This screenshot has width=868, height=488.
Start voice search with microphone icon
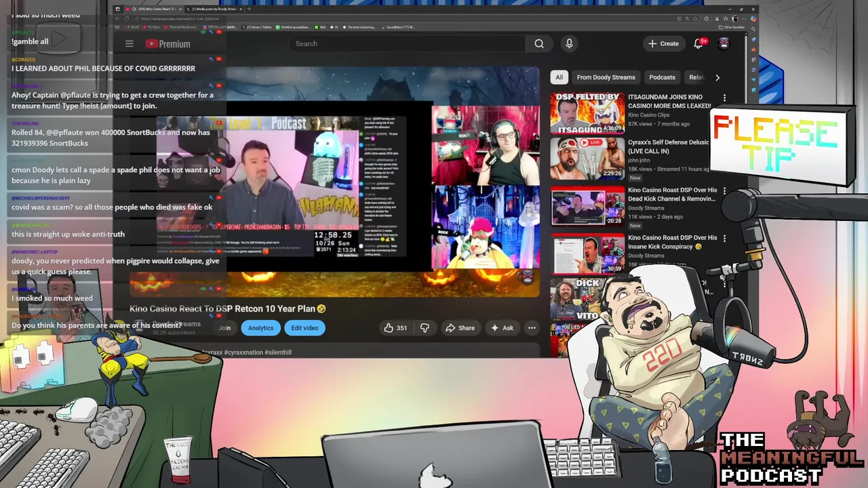569,43
